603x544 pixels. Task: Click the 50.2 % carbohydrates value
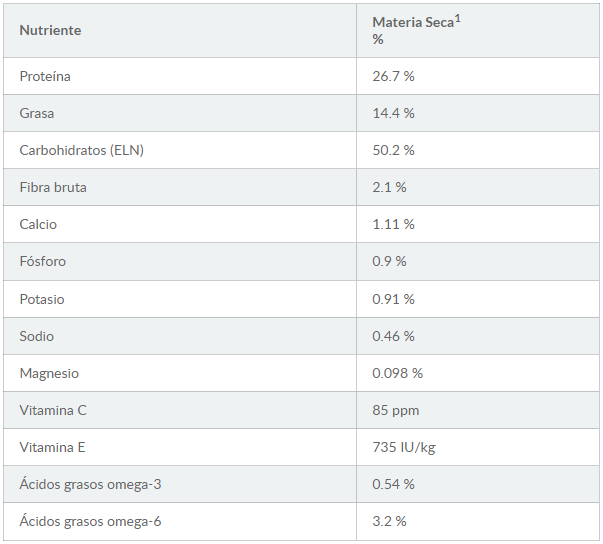(x=393, y=150)
